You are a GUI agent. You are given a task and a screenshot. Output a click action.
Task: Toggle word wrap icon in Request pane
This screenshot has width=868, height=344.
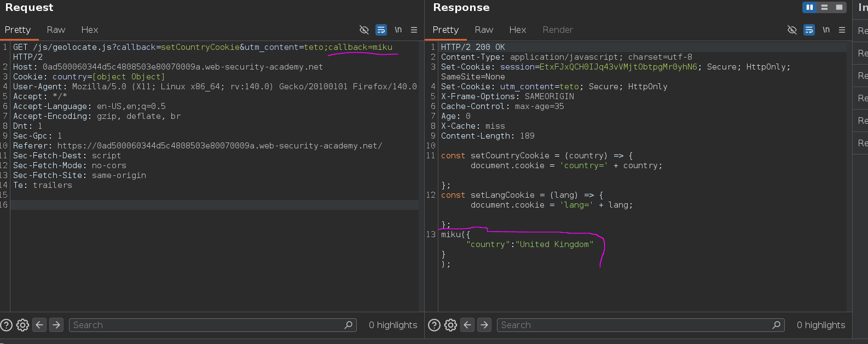(381, 30)
